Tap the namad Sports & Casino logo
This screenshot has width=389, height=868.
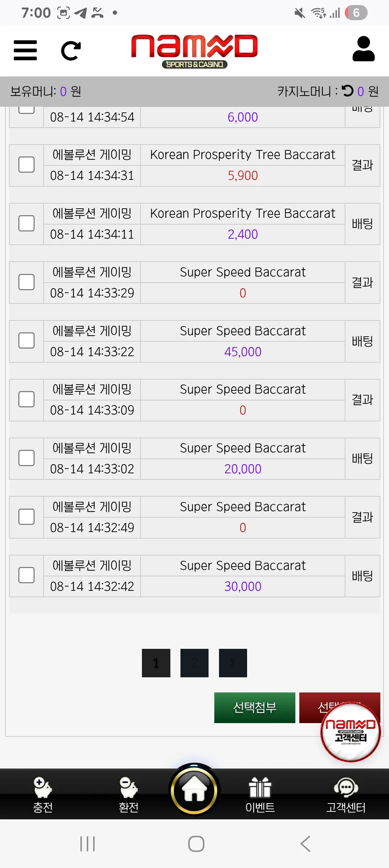coord(194,51)
